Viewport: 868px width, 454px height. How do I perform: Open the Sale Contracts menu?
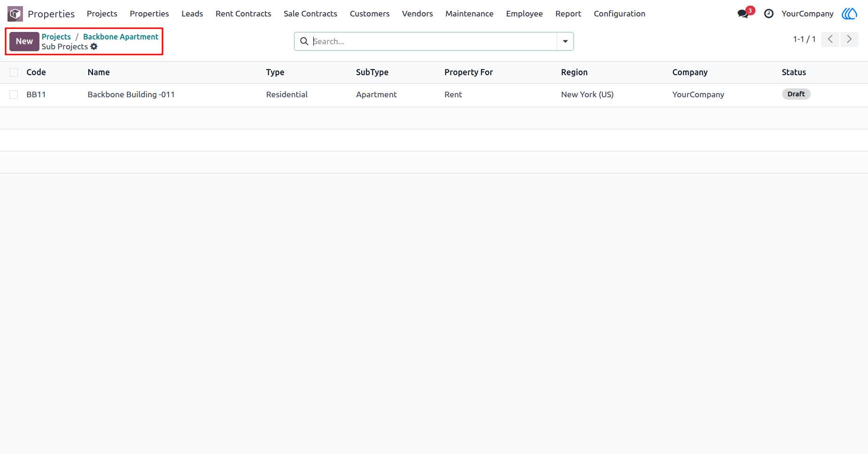pos(310,14)
